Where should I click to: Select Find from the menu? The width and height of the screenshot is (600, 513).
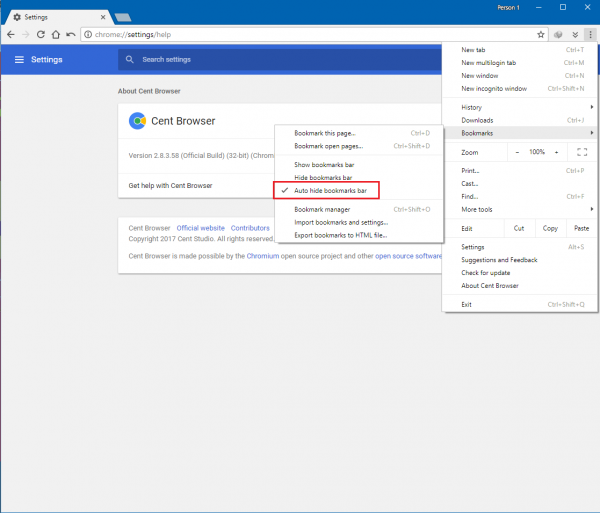520,197
